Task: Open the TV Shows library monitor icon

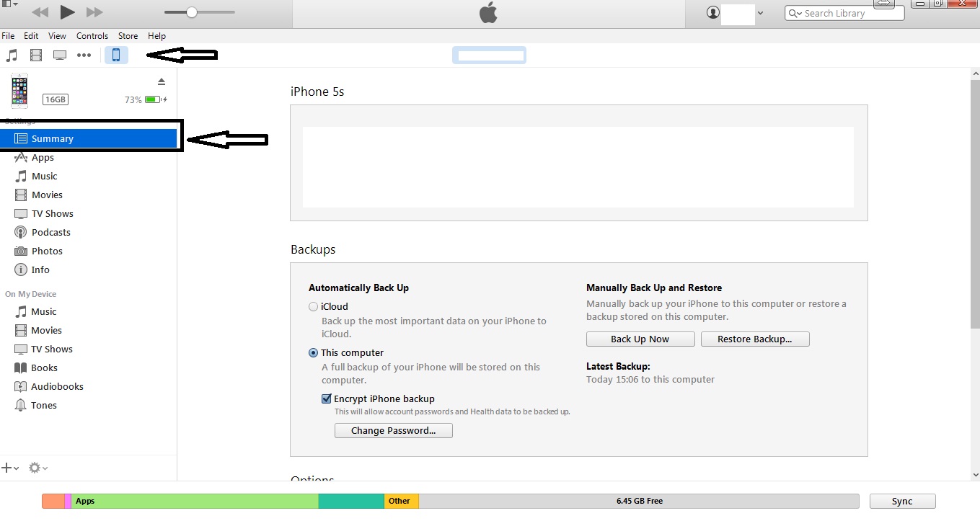Action: [60, 55]
